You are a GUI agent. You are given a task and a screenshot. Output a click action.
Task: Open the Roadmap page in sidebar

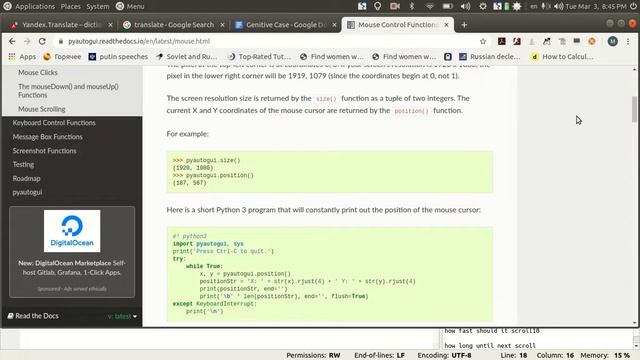pyautogui.click(x=26, y=178)
